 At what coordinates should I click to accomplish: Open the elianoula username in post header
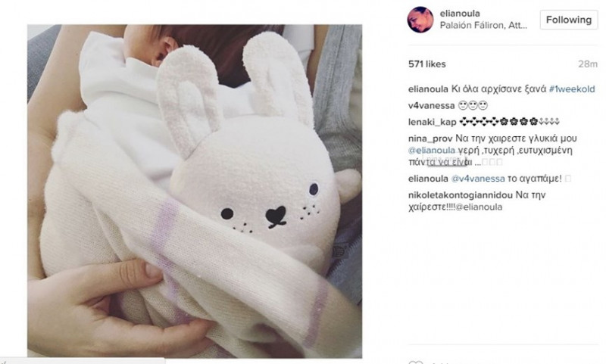pos(460,14)
